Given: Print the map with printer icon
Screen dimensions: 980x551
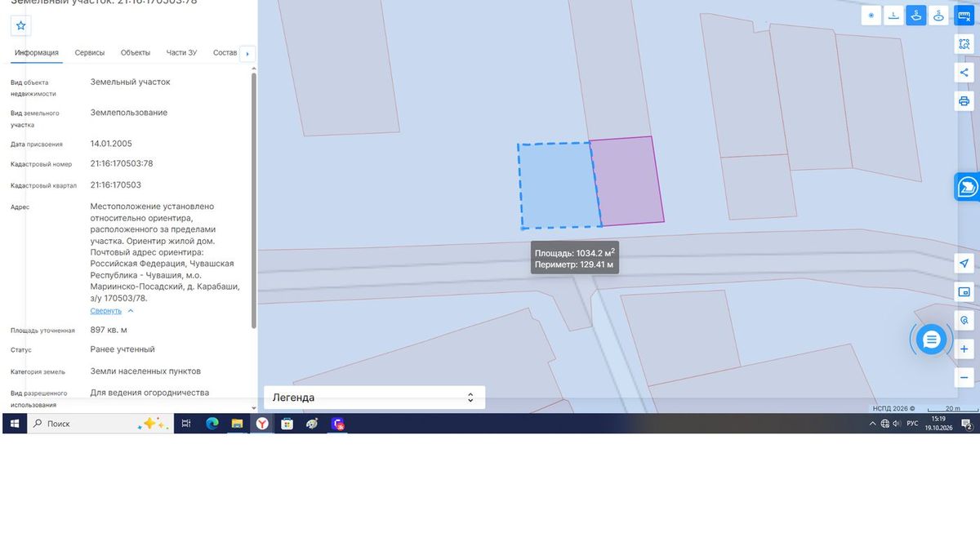Looking at the screenshot, I should pos(964,101).
